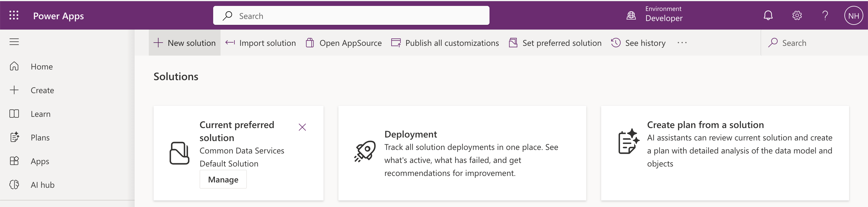Dismiss the Current preferred solution card
This screenshot has width=868, height=207.
click(302, 127)
